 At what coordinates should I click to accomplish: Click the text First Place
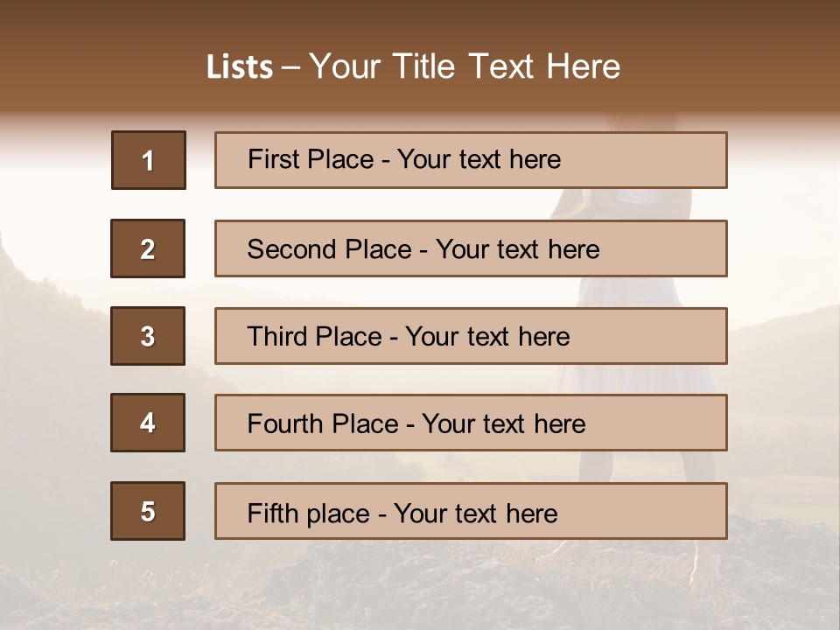click(311, 159)
